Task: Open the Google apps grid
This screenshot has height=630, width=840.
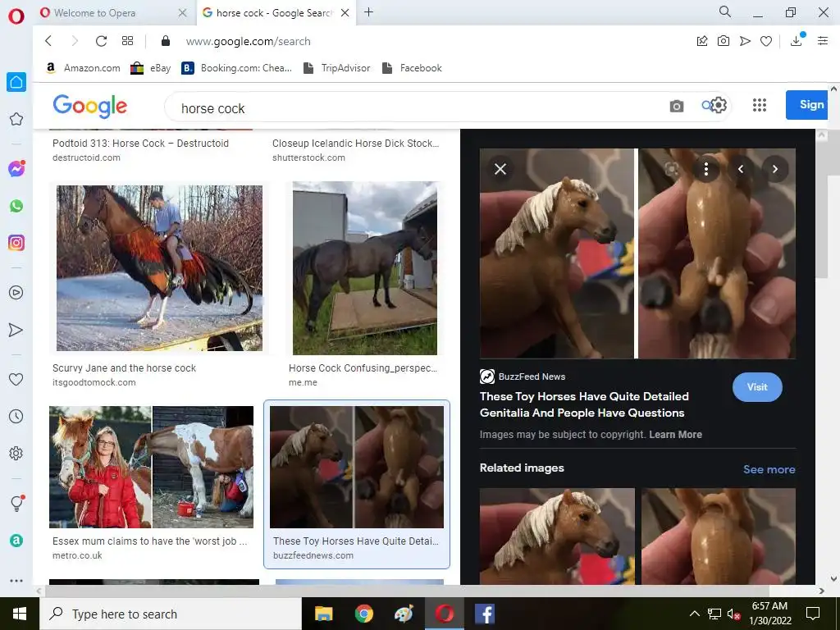Action: click(760, 105)
